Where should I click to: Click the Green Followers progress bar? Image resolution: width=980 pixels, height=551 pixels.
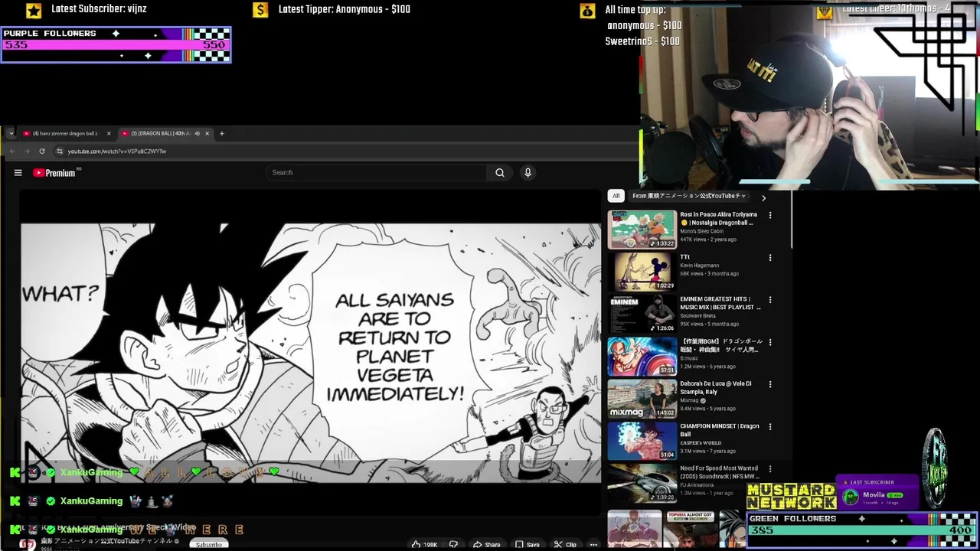(x=861, y=530)
